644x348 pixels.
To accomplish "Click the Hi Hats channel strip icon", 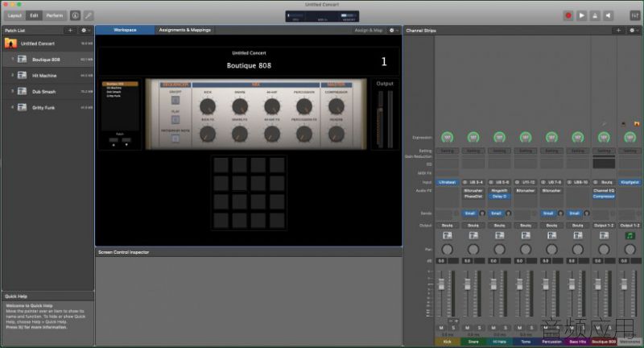I will pyautogui.click(x=499, y=235).
